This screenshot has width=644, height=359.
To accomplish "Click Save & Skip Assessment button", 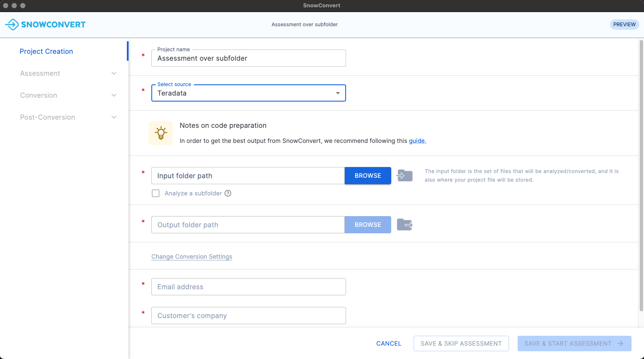I will pyautogui.click(x=461, y=344).
